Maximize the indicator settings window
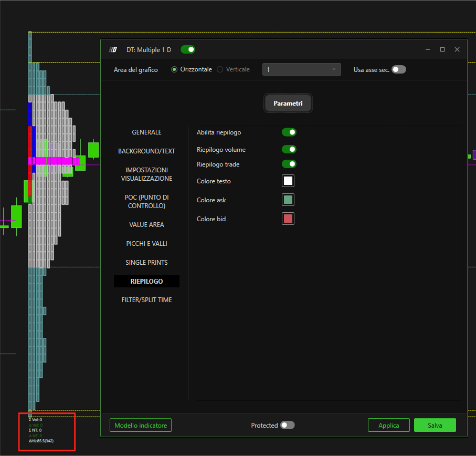 [442, 49]
